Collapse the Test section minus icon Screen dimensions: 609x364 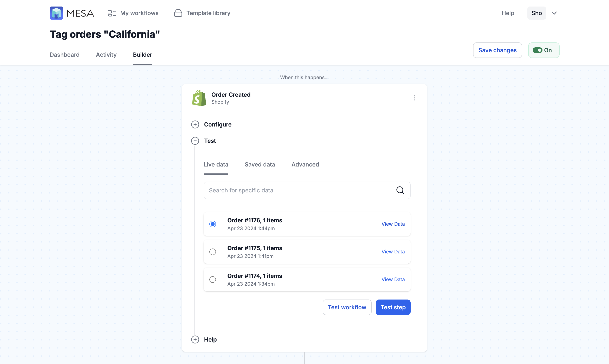click(x=195, y=141)
